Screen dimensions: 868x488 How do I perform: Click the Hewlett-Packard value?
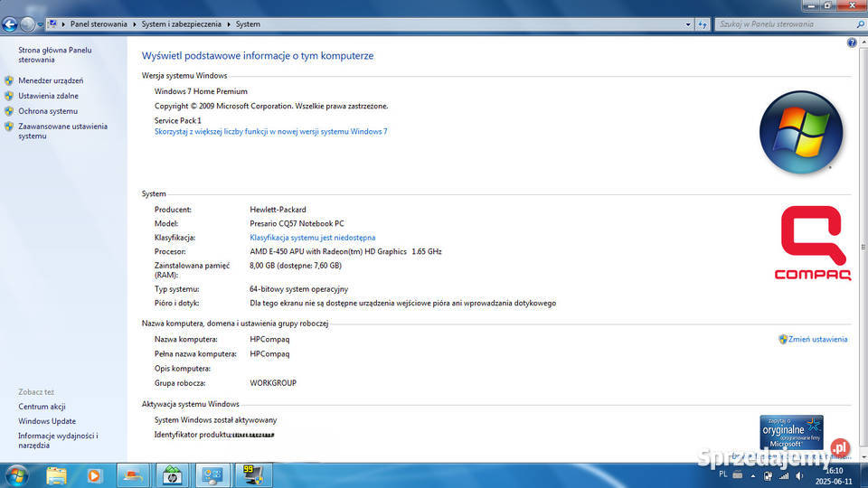278,210
